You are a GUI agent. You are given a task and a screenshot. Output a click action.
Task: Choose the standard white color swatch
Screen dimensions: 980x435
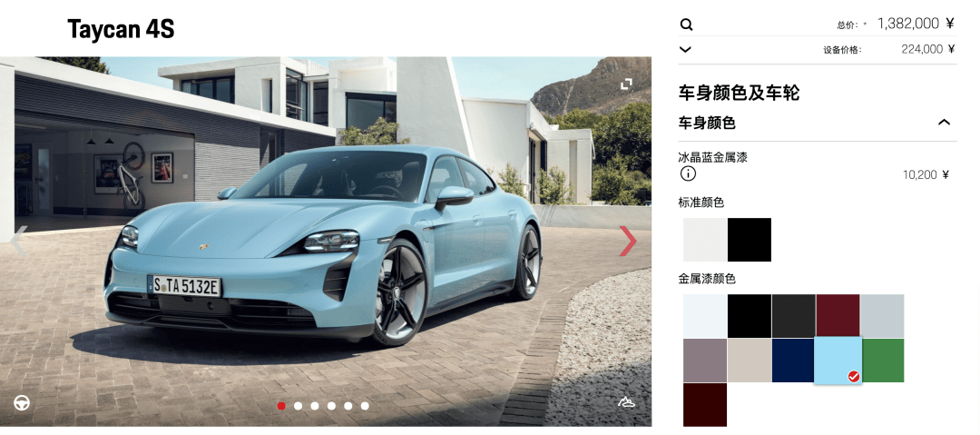pyautogui.click(x=705, y=240)
